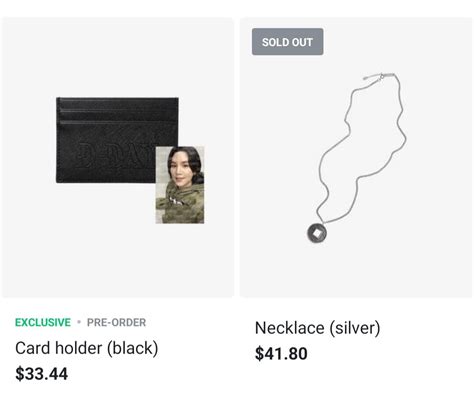Click the SOLD OUT badge

coord(287,42)
